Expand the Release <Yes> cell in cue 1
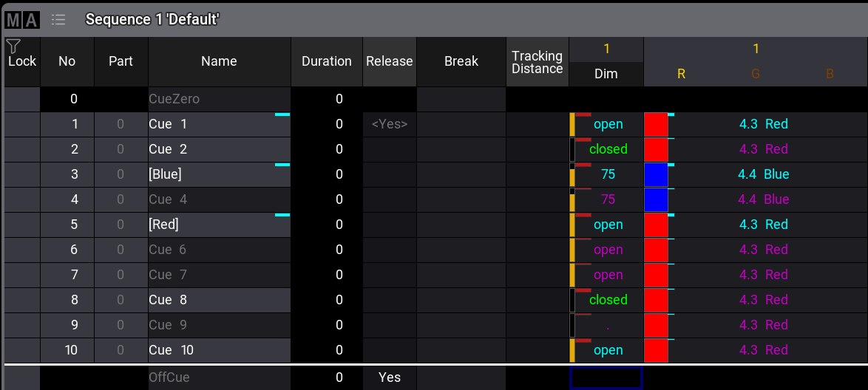Screen dimensions: 868x390 point(389,124)
